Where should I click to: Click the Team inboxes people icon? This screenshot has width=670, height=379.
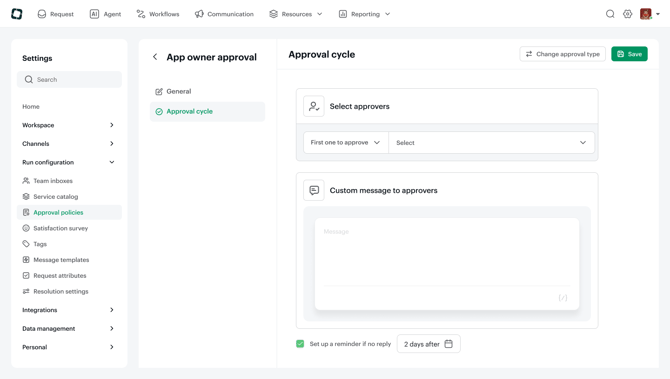(26, 181)
